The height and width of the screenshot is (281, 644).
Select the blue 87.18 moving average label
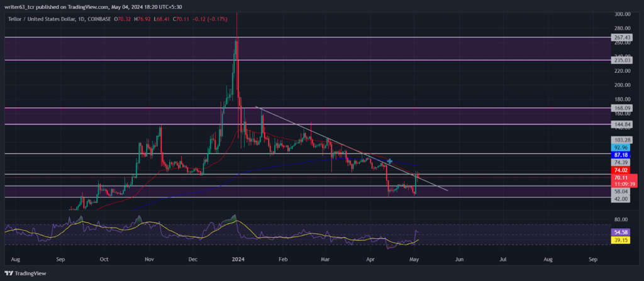coord(620,155)
